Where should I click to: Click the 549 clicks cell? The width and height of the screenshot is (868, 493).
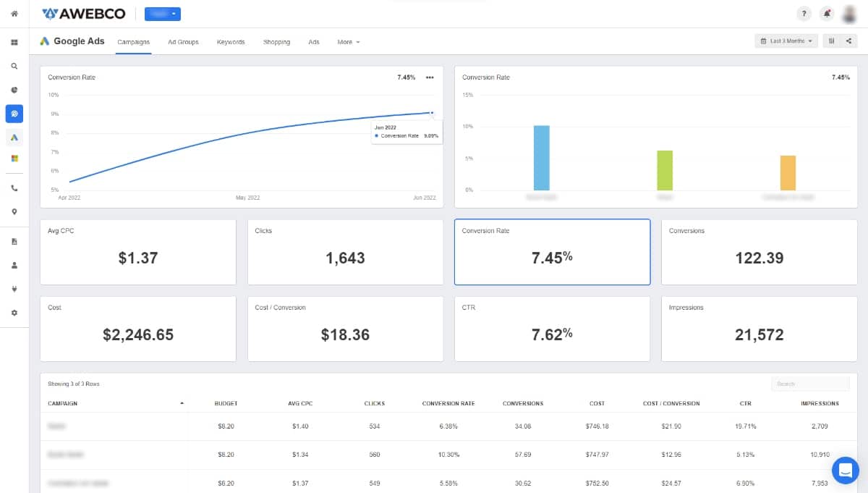point(375,482)
